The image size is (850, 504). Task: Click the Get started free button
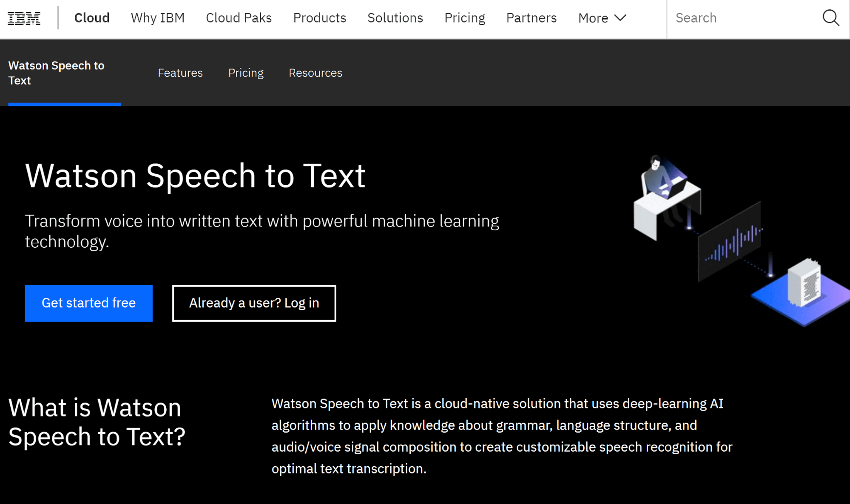(x=88, y=303)
